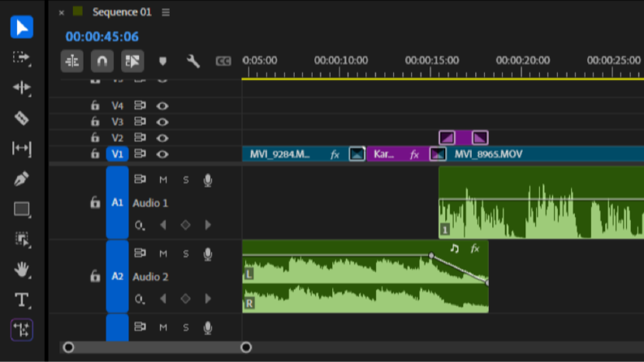This screenshot has height=362, width=644.
Task: Toggle lock on track V2
Action: 95,137
